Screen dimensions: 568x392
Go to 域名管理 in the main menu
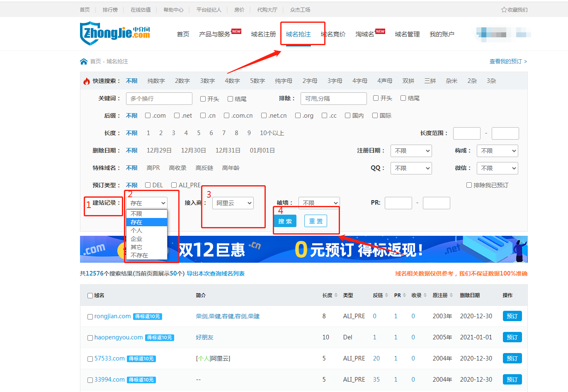coord(407,34)
